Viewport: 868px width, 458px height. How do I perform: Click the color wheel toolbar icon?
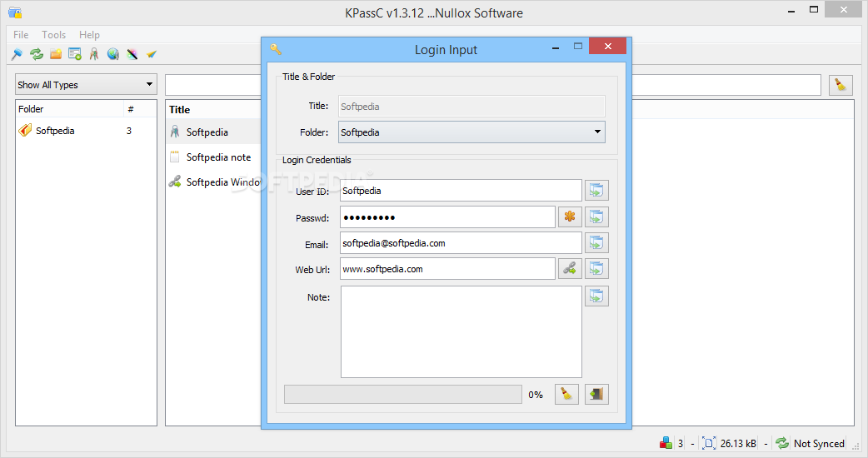coord(132,54)
